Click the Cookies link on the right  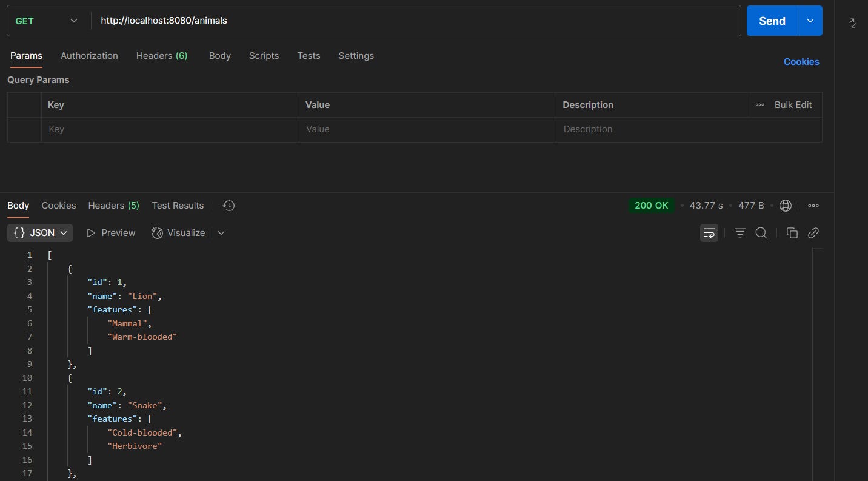tap(801, 62)
